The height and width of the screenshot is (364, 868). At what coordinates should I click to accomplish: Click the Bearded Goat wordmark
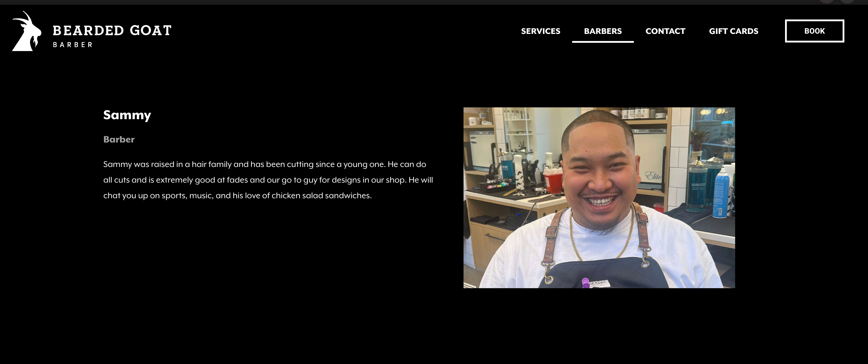pos(112,30)
